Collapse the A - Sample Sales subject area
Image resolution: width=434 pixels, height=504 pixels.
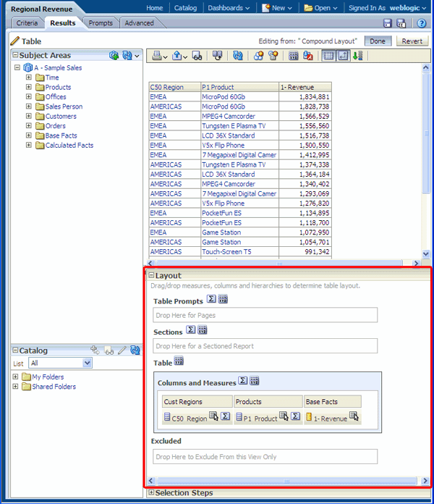pyautogui.click(x=17, y=67)
